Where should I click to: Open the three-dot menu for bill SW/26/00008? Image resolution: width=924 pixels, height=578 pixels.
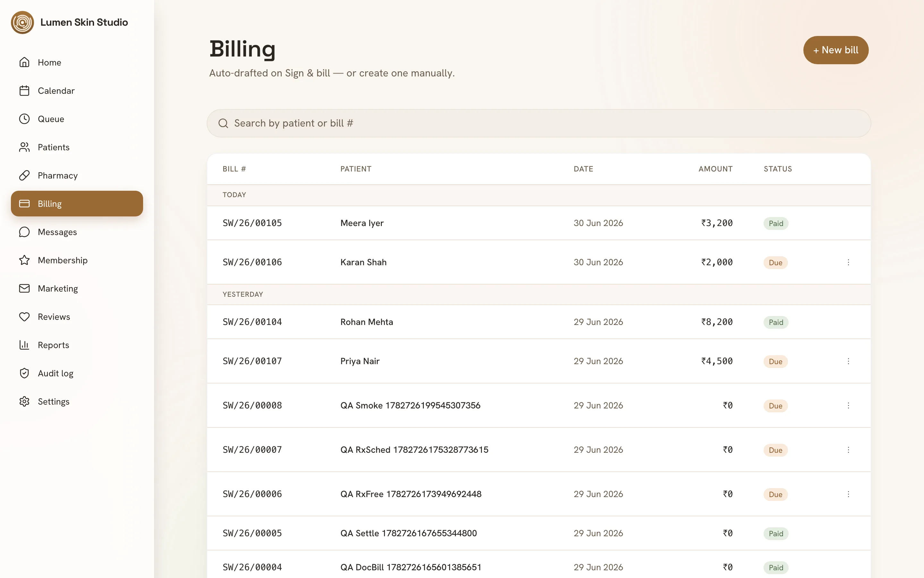coord(848,406)
